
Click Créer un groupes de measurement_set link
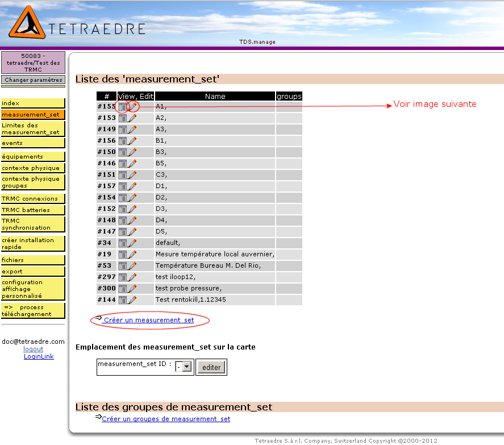[165, 419]
